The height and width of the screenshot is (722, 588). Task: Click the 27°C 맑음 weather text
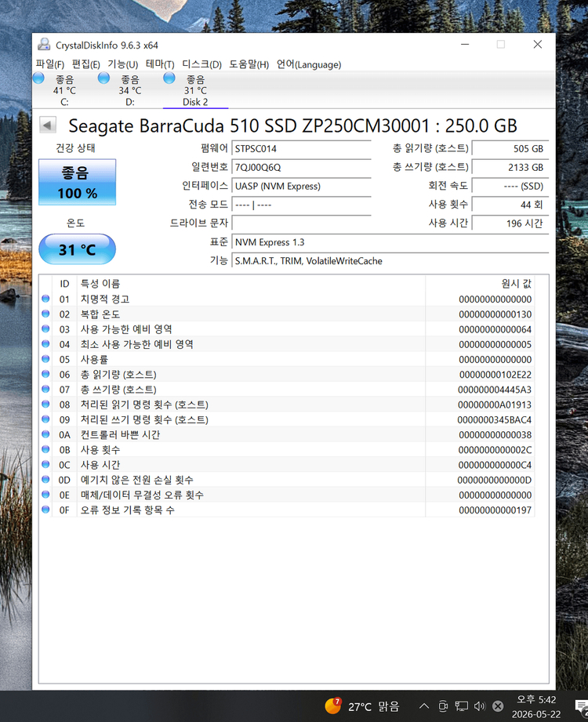(x=373, y=706)
